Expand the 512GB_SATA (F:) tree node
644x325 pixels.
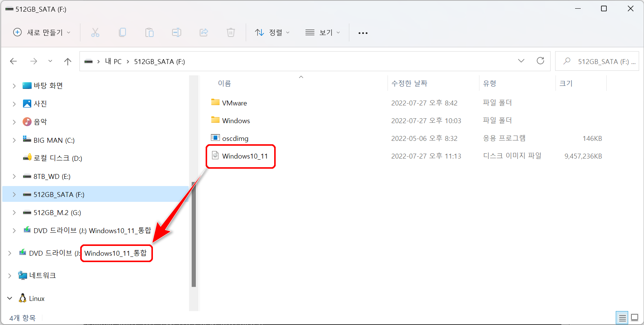(14, 194)
